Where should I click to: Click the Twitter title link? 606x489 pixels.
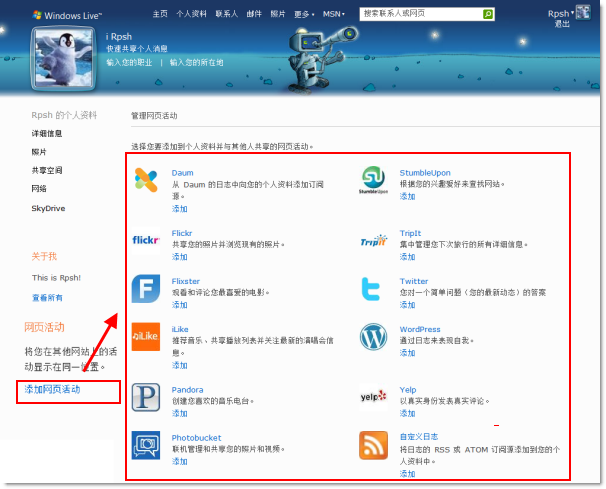tap(414, 281)
